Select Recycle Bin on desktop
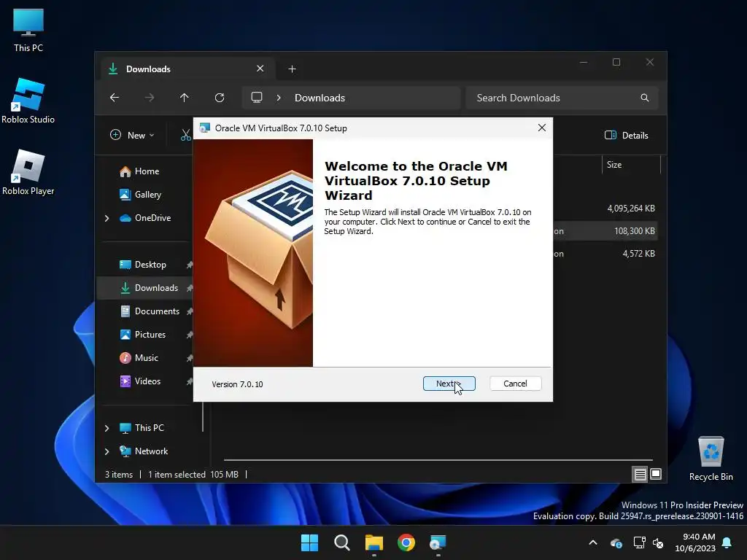 [x=711, y=459]
